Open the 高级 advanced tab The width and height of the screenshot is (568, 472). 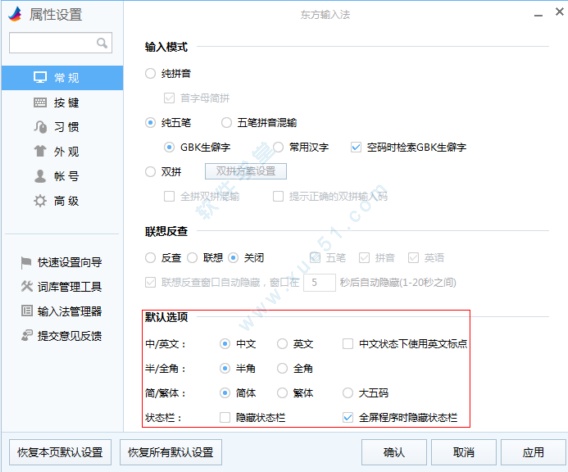(62, 201)
